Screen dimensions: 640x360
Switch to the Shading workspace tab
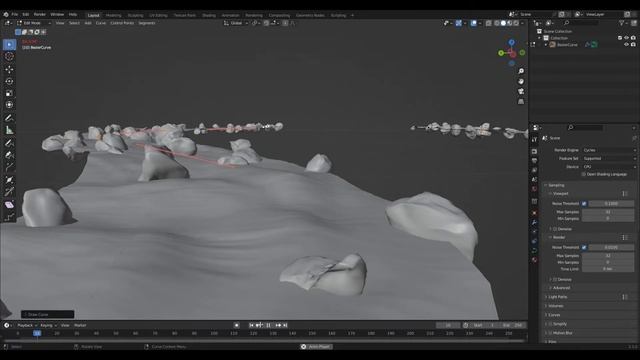coord(209,15)
